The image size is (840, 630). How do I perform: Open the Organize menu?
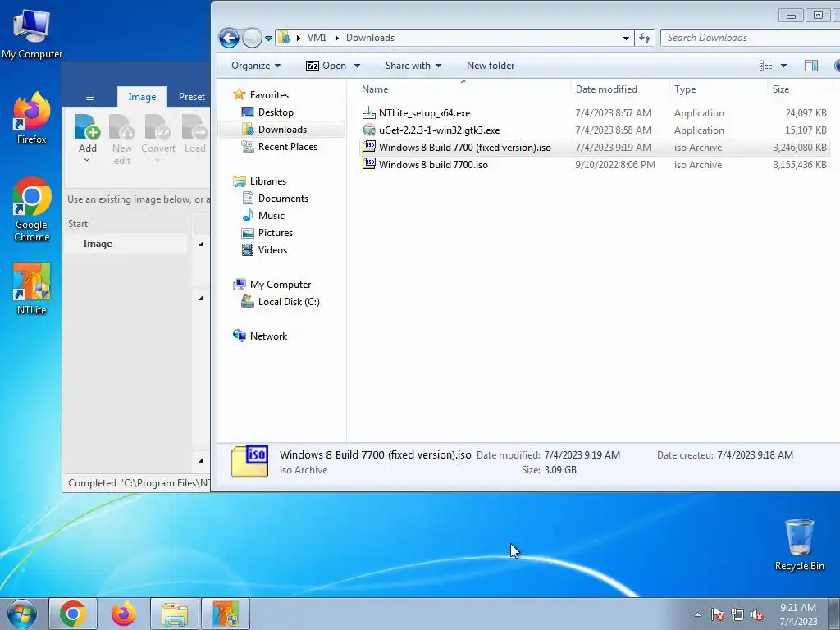256,66
